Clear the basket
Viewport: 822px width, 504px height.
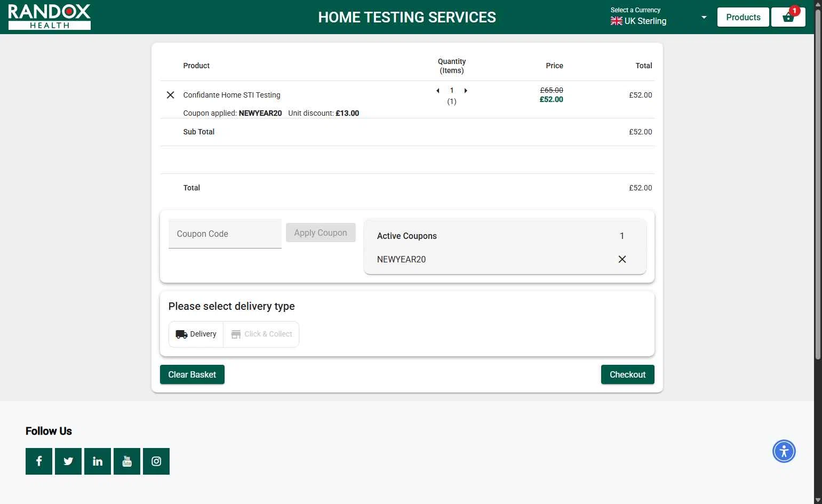pos(192,374)
